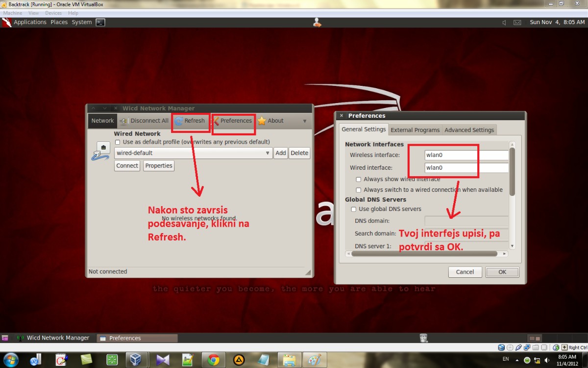The height and width of the screenshot is (368, 588).
Task: Open the System menu
Action: [81, 22]
